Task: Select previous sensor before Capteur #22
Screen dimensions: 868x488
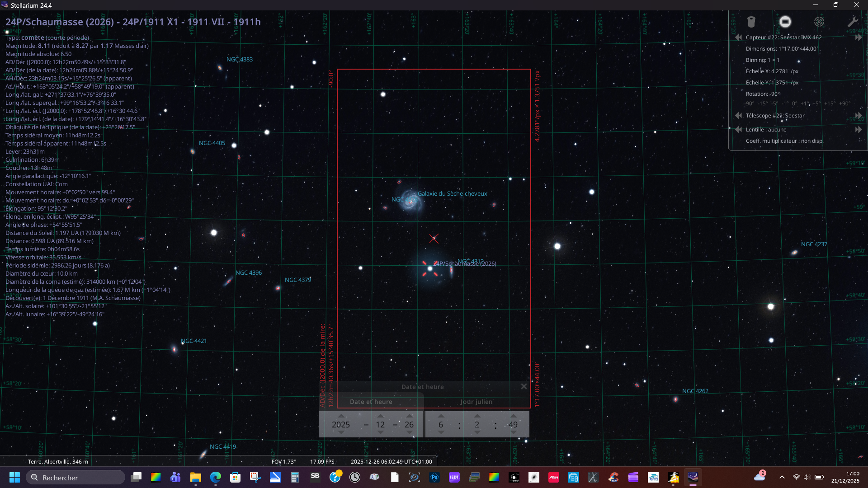Action: pos(738,38)
